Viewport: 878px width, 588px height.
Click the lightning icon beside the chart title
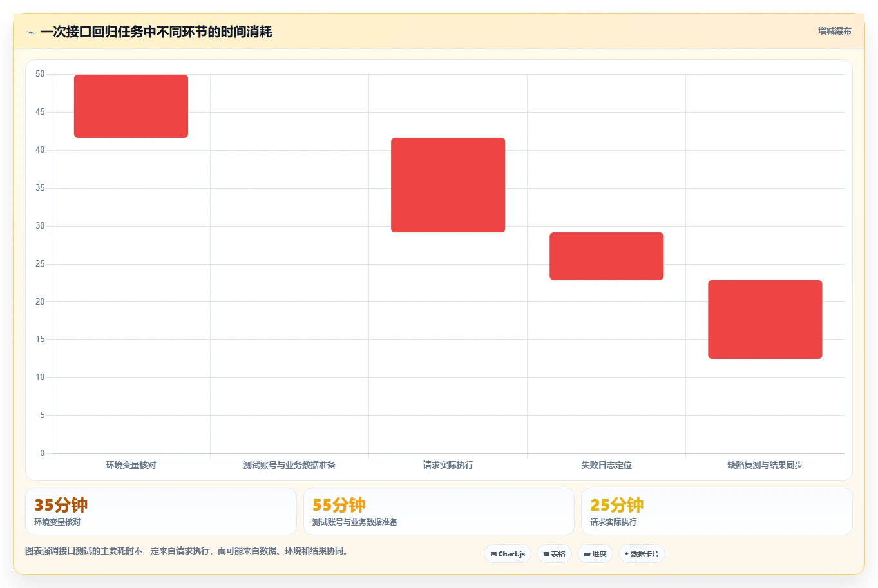[x=30, y=32]
